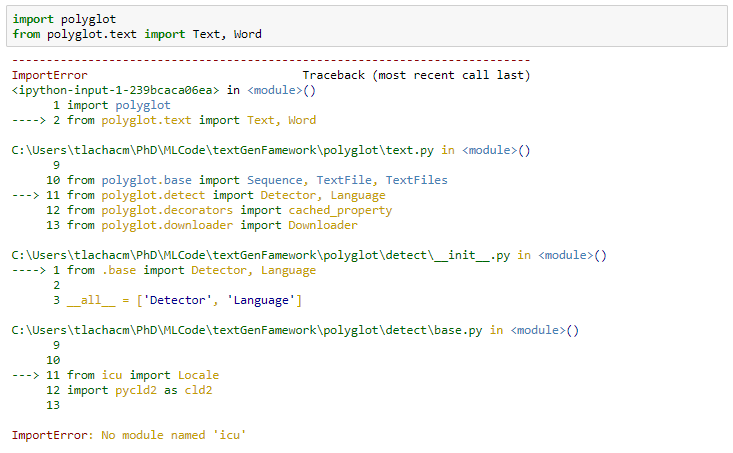Image resolution: width=733 pixels, height=453 pixels.
Task: Click the file path ending in detect\base.py
Action: [x=247, y=330]
